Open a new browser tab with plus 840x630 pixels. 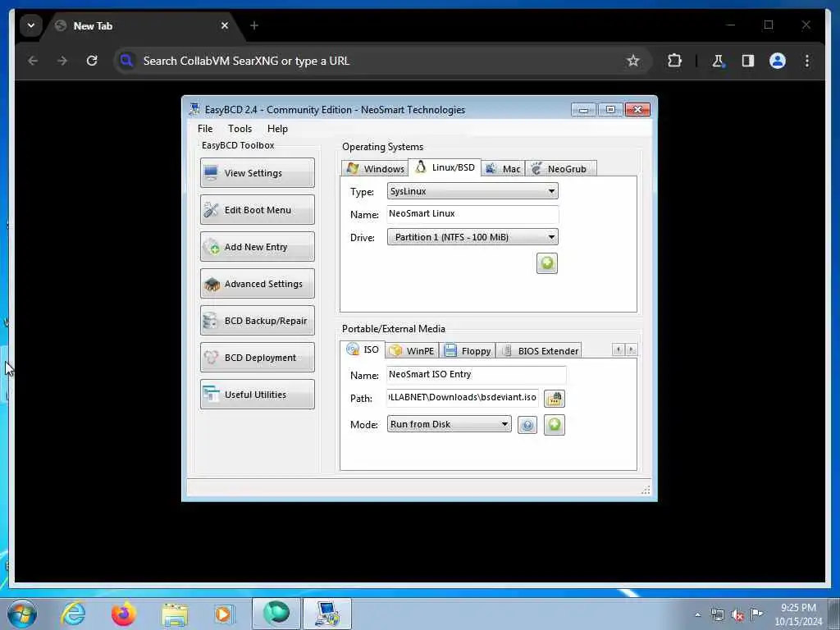(x=254, y=25)
